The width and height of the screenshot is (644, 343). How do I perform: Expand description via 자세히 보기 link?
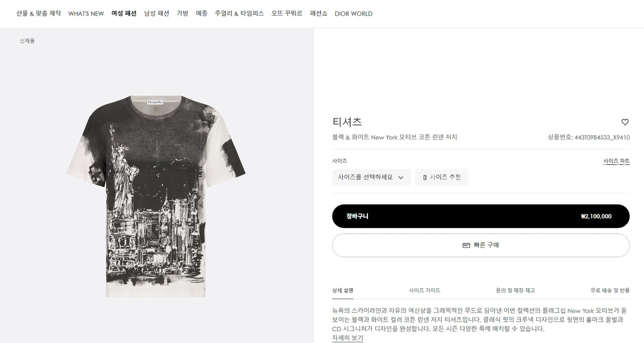tap(348, 338)
